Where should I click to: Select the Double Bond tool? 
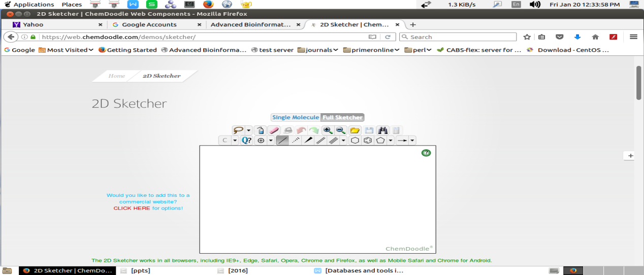[x=321, y=141]
